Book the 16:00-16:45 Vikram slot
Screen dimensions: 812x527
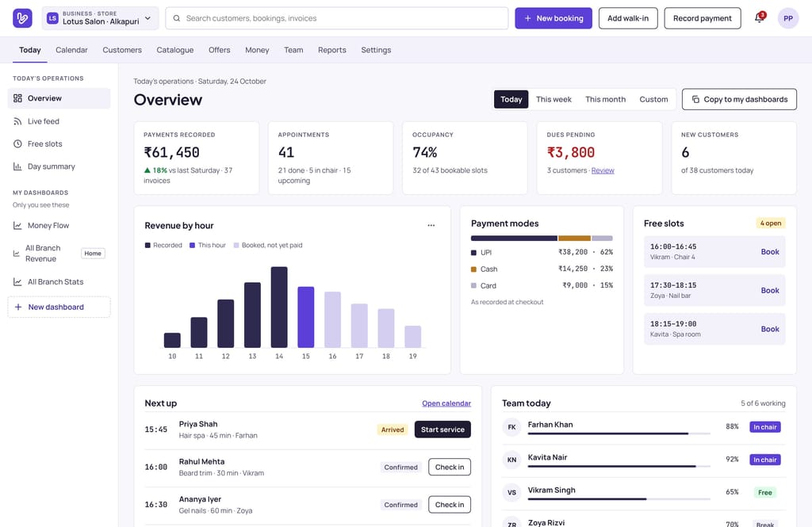(x=770, y=251)
